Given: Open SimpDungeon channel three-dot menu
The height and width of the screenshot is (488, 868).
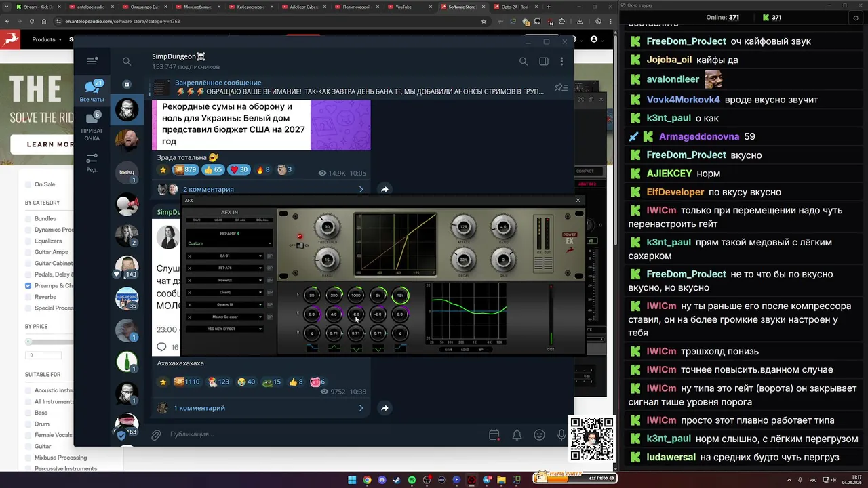Looking at the screenshot, I should pos(561,61).
